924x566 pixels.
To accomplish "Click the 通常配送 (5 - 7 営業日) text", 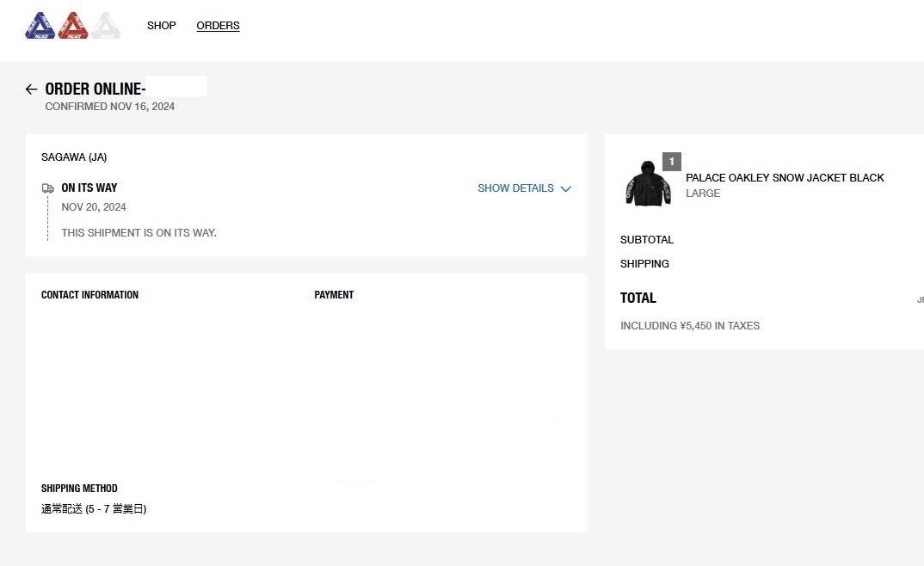I will pos(94,509).
